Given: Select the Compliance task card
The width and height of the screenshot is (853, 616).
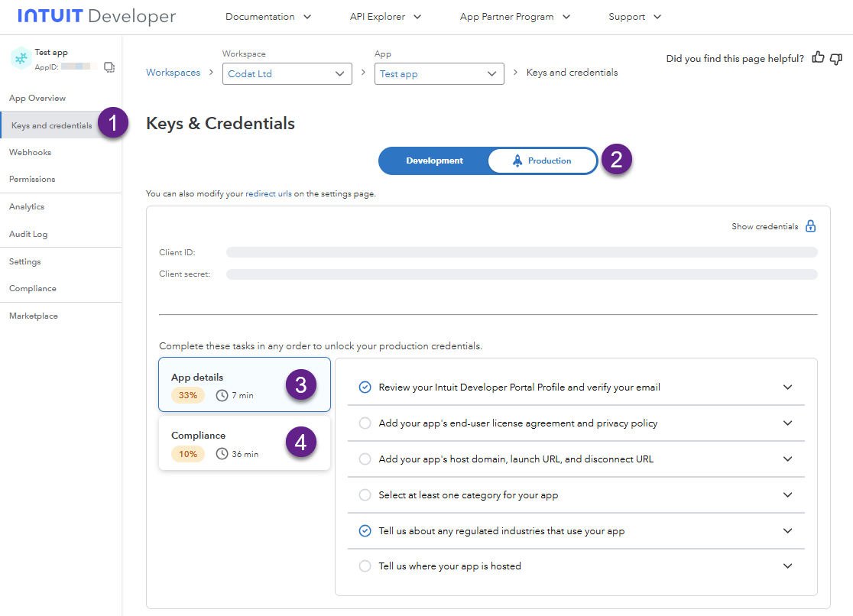Looking at the screenshot, I should coord(244,443).
